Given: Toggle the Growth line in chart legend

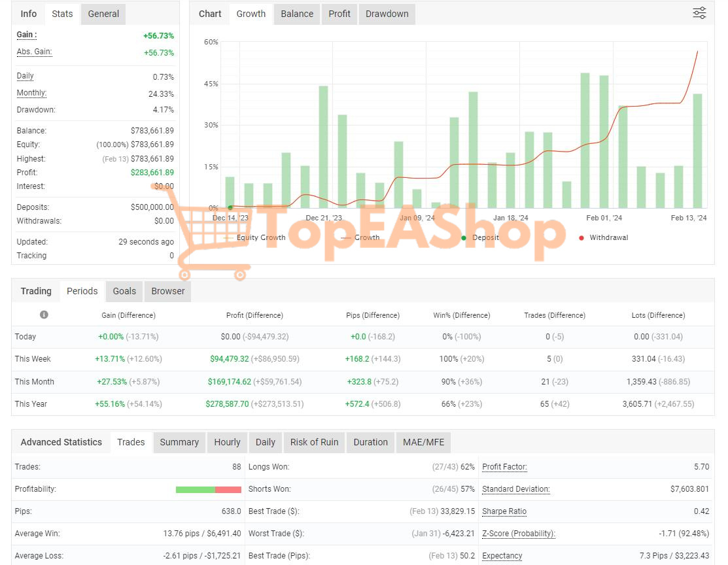Looking at the screenshot, I should click(x=366, y=238).
